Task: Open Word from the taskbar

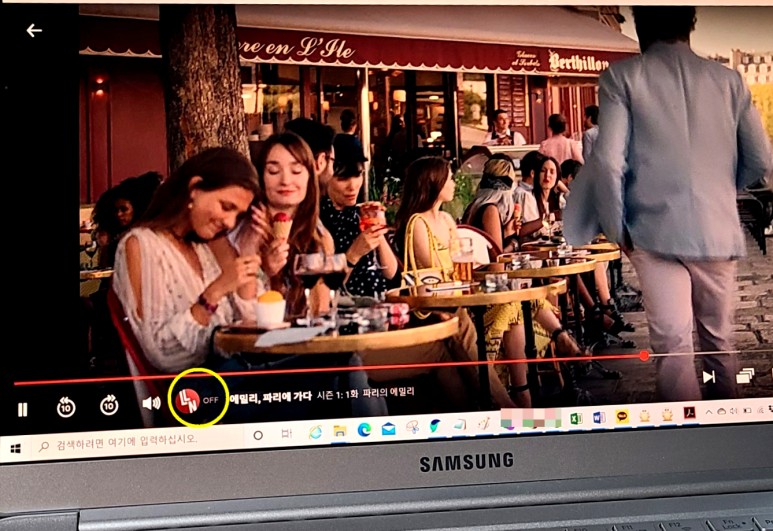Action: 598,418
